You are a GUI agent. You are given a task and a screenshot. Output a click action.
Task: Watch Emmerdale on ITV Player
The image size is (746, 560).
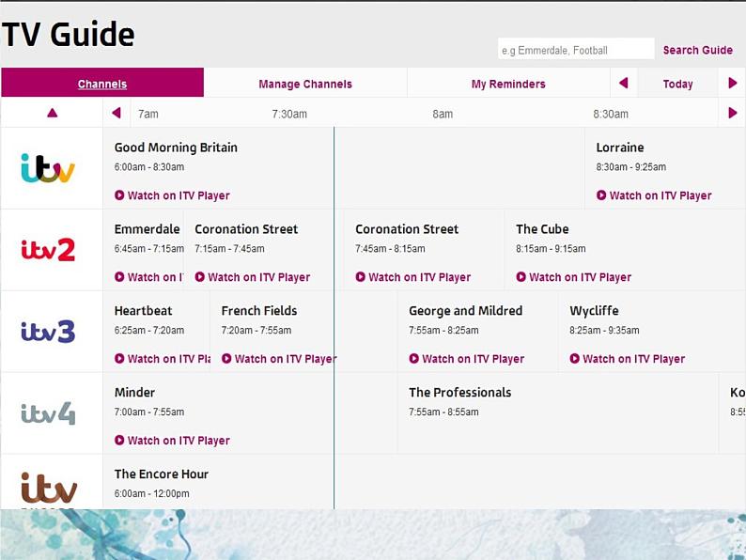pos(148,277)
